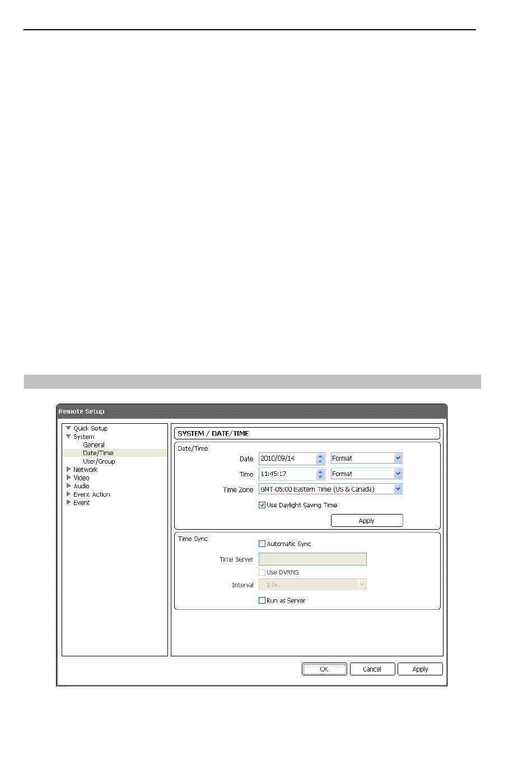Toggle Use Daylight Saving Time checkbox
532x778 pixels.
262,505
